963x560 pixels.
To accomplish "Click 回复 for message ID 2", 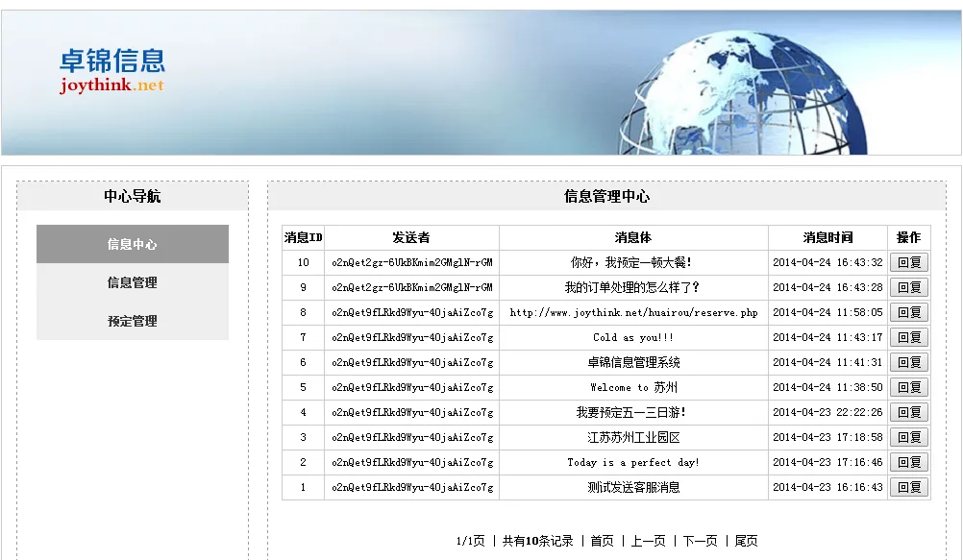I will pos(909,462).
